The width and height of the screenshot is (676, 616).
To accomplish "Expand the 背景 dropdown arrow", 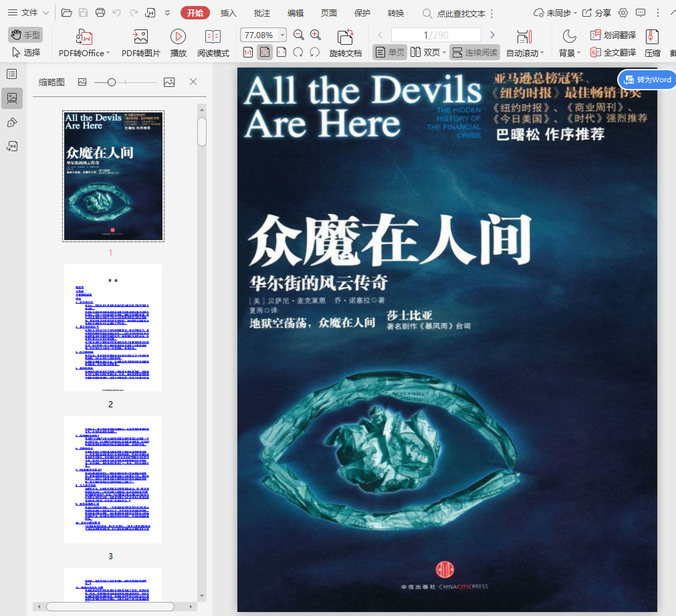I will point(578,53).
